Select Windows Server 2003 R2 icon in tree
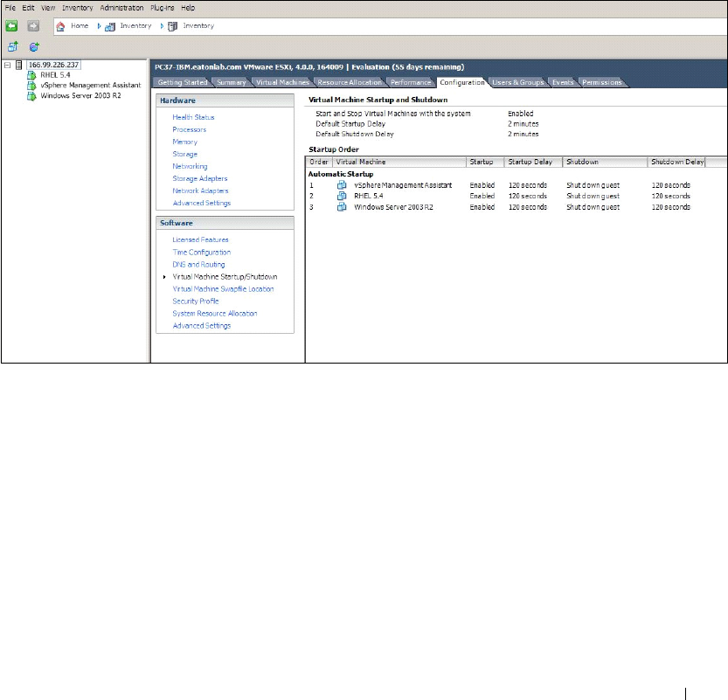This screenshot has height=700, width=728. [x=31, y=96]
